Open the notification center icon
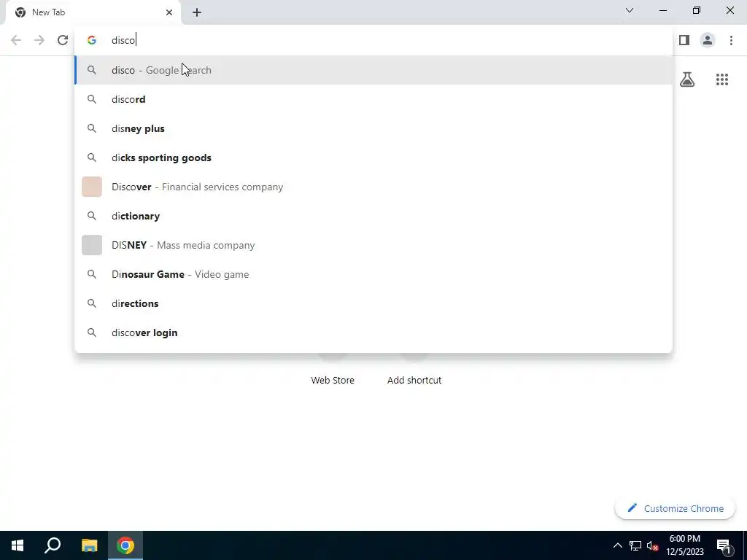The image size is (747, 560). pyautogui.click(x=724, y=545)
